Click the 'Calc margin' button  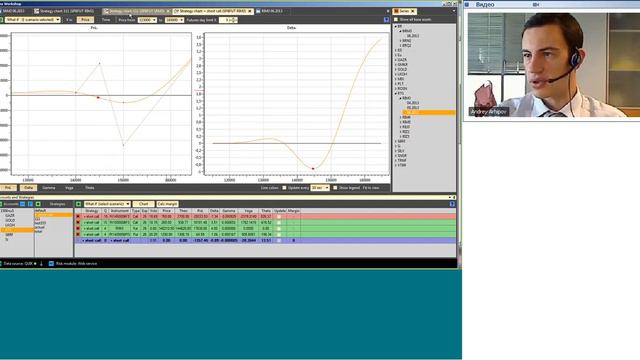click(x=167, y=204)
